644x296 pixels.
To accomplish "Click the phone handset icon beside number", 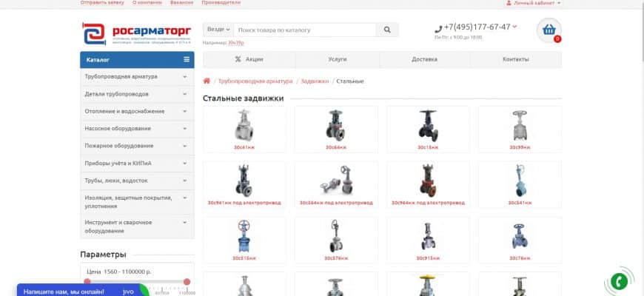I will (x=438, y=29).
